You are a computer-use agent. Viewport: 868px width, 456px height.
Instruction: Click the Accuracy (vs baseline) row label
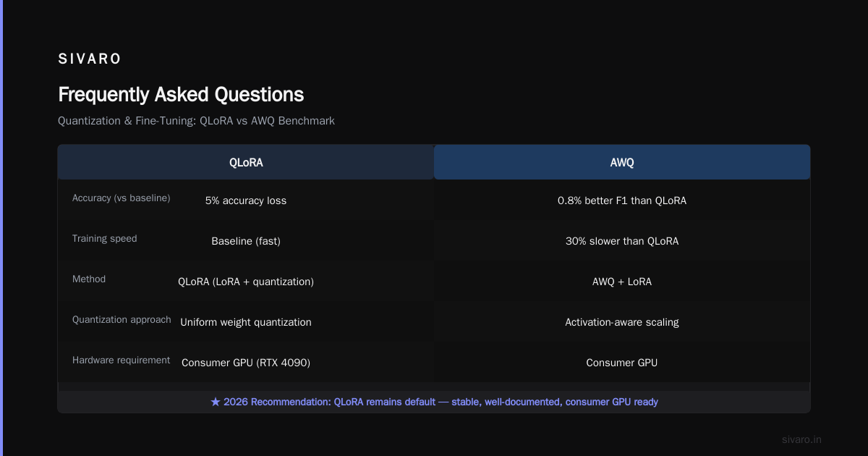click(122, 198)
